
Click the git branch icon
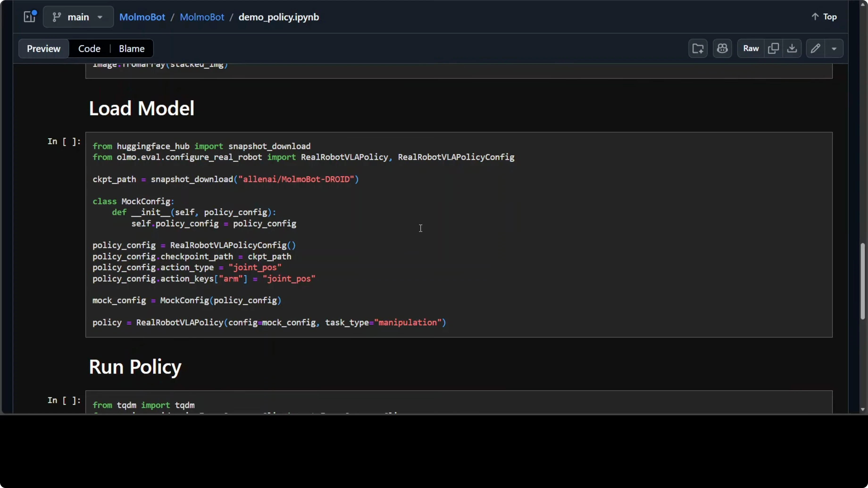click(x=57, y=17)
